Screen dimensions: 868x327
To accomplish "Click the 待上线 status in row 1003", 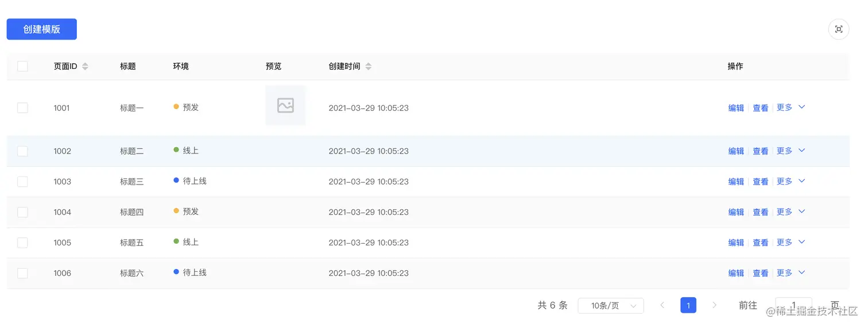I will coord(190,180).
